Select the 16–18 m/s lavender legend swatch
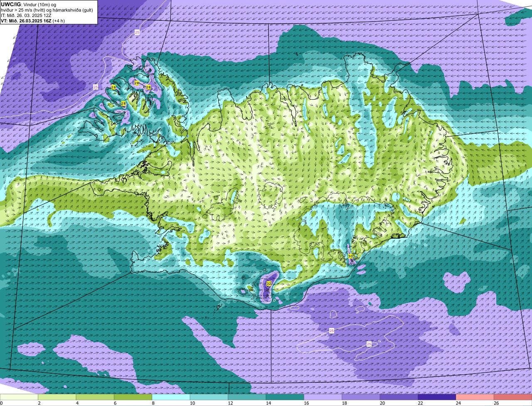Image resolution: width=532 pixels, height=406 pixels. [x=323, y=397]
